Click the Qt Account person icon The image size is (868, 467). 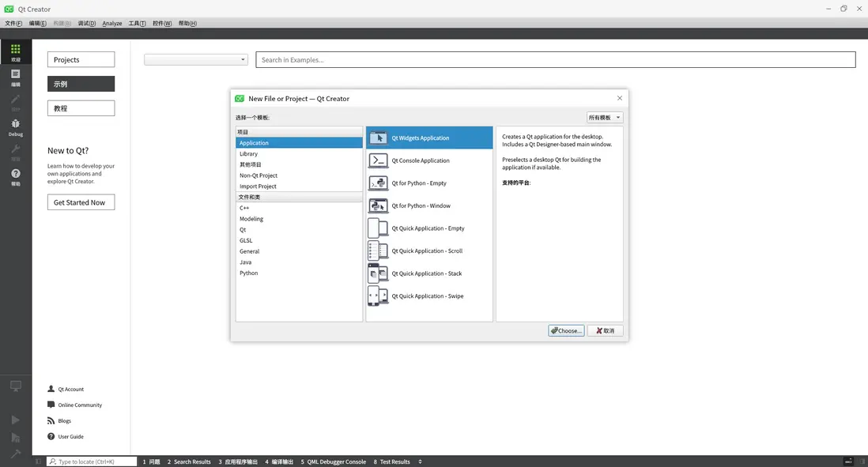point(51,389)
